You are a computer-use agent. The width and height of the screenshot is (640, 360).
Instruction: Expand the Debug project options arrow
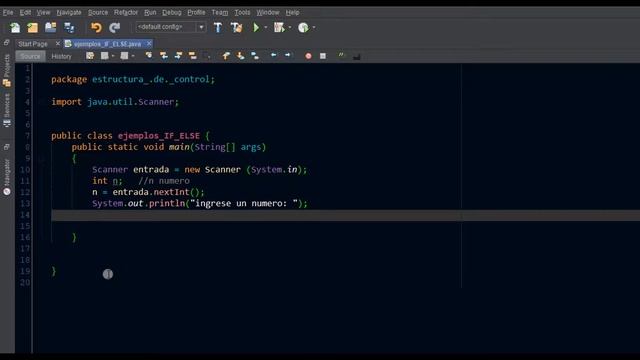290,27
